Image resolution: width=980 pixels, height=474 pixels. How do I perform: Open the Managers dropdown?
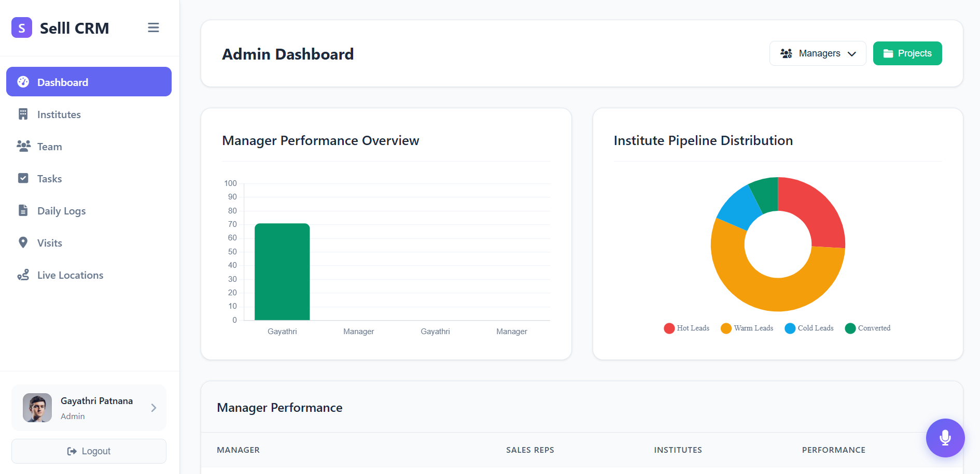817,53
